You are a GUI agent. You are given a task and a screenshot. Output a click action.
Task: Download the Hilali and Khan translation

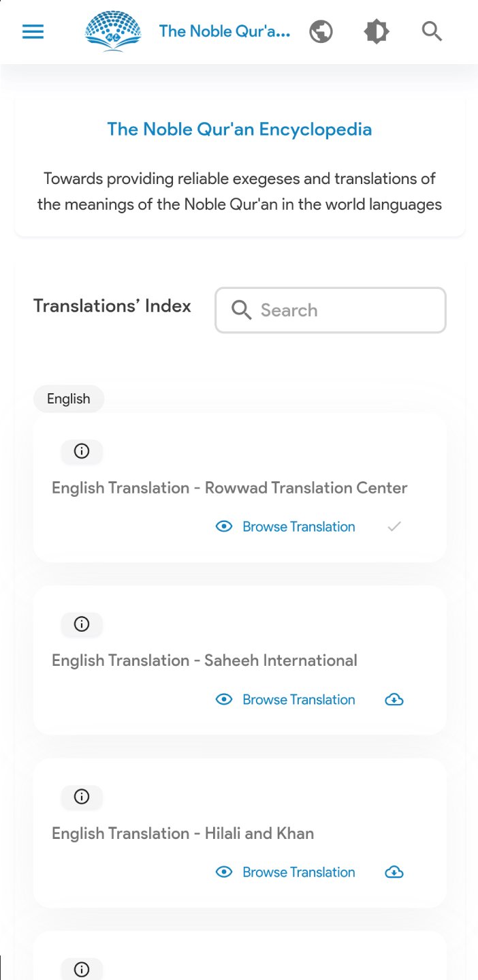point(394,872)
